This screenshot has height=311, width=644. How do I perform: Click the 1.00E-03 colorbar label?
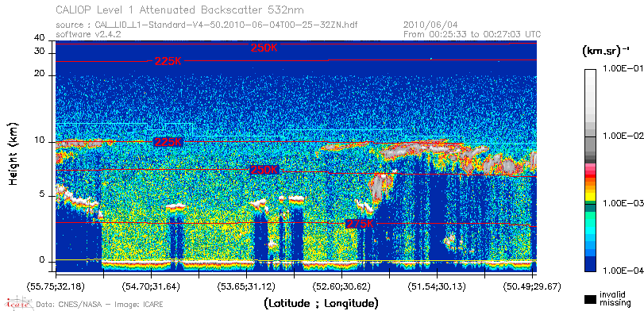coord(622,204)
